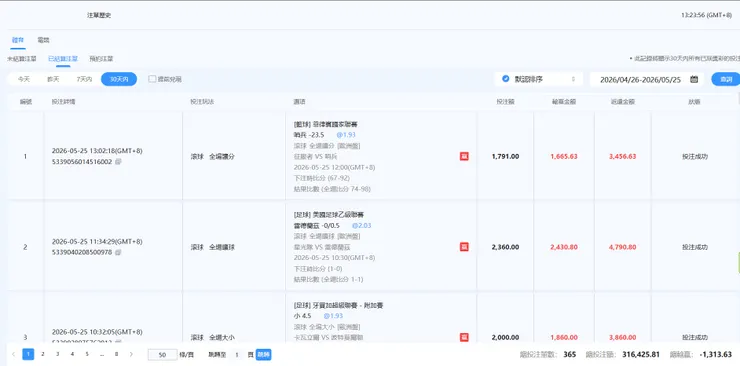This screenshot has height=366, width=740.
Task: Click win amount 1,665.63
Action: pyautogui.click(x=564, y=157)
